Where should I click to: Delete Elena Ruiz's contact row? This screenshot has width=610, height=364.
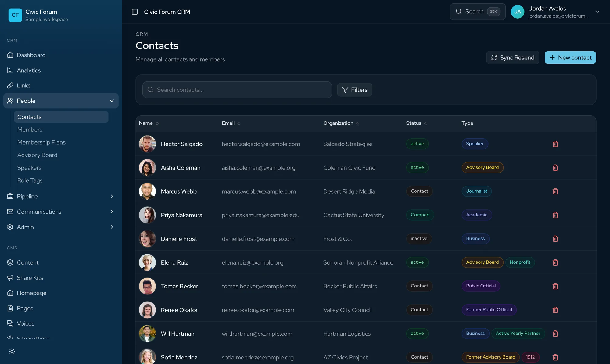coord(555,262)
